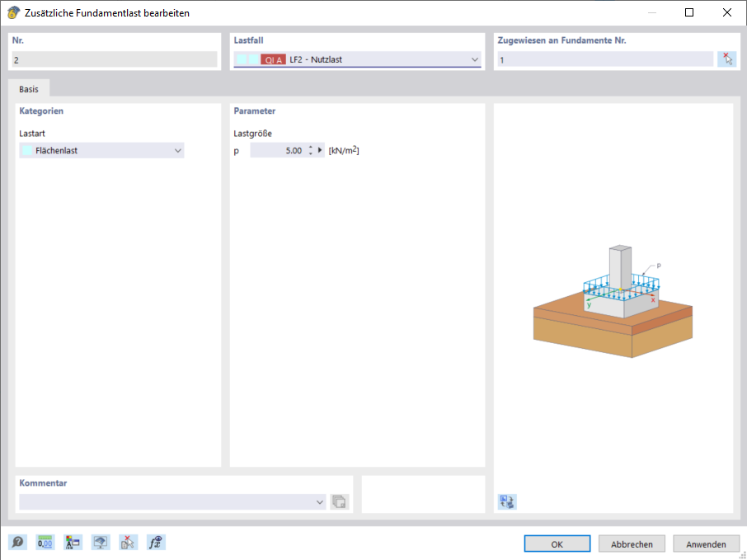This screenshot has height=560, width=747.
Task: Click the QI A load category badge
Action: pos(274,59)
